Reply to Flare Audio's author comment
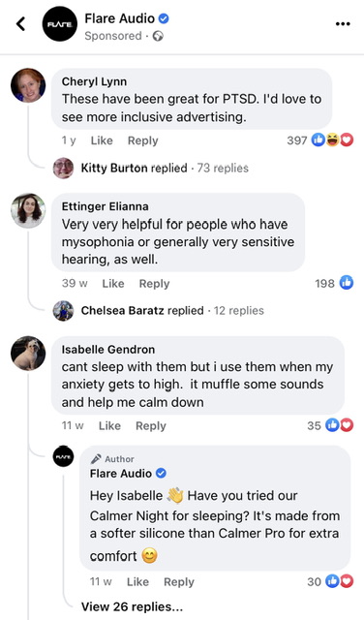This screenshot has width=364, height=620. 179,582
